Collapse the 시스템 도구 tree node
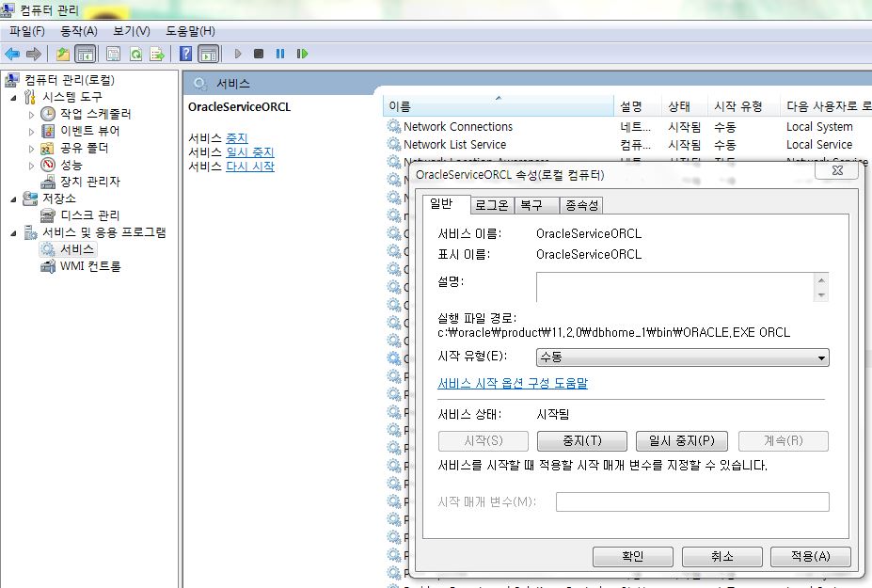The image size is (872, 588). click(13, 97)
